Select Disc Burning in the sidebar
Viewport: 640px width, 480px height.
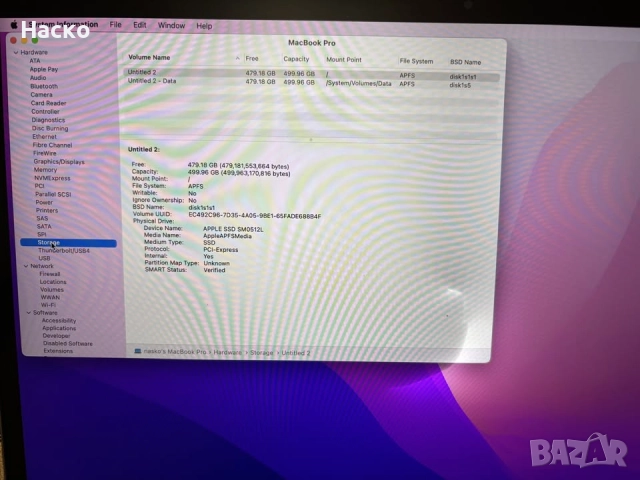click(x=50, y=128)
